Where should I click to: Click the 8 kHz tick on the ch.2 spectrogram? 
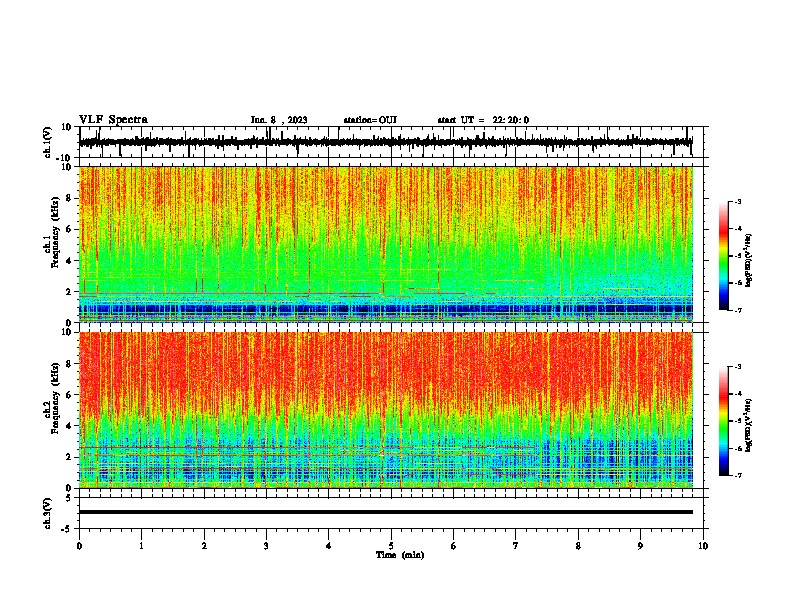coord(69,364)
